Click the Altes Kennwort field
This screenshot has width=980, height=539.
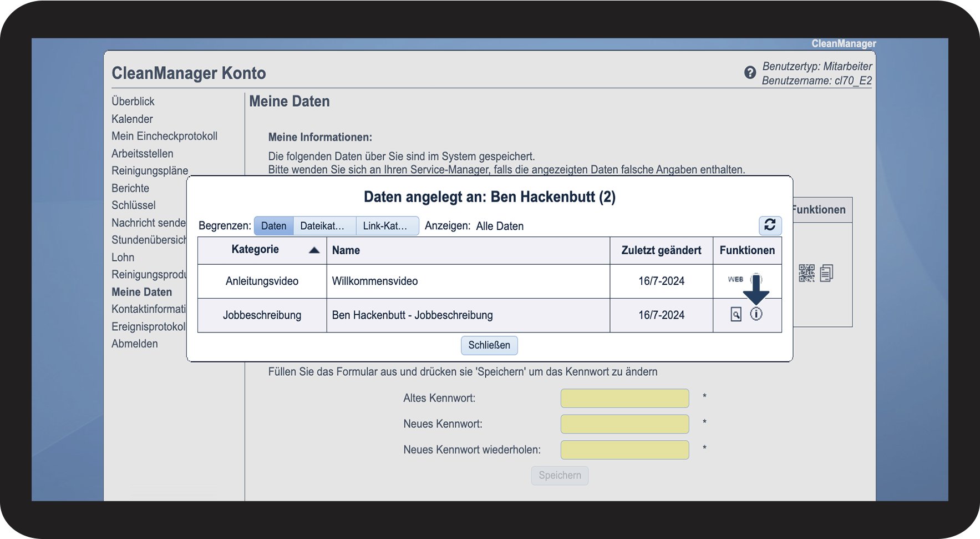pos(624,398)
